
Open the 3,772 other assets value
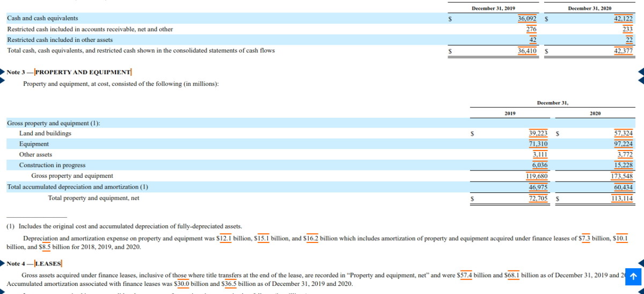tap(625, 154)
